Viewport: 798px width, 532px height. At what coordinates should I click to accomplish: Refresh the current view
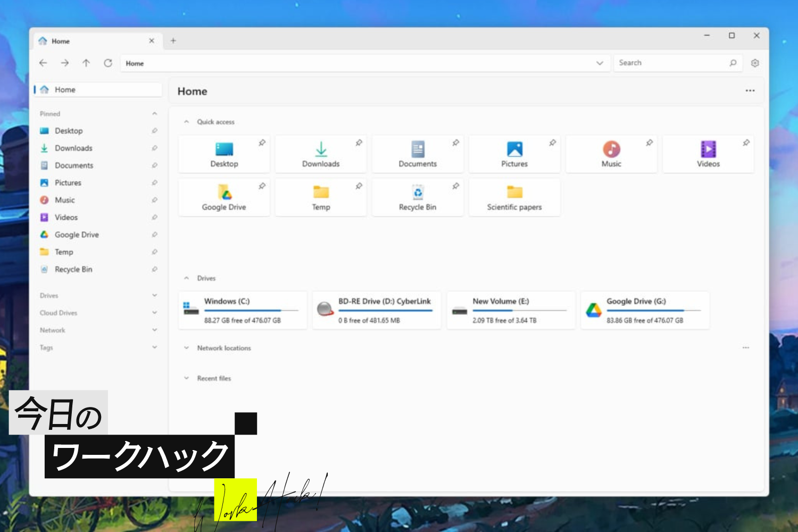pyautogui.click(x=108, y=63)
